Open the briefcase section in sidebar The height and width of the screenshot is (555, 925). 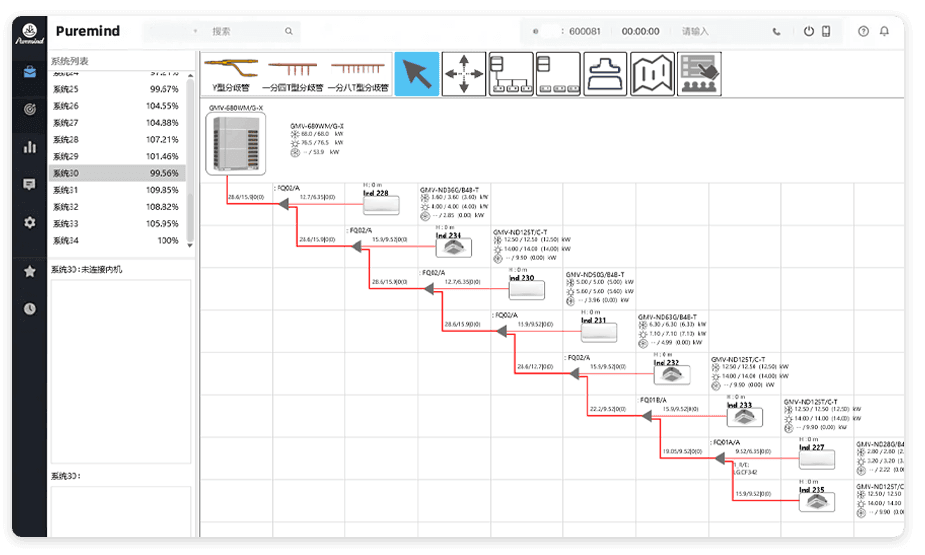30,72
